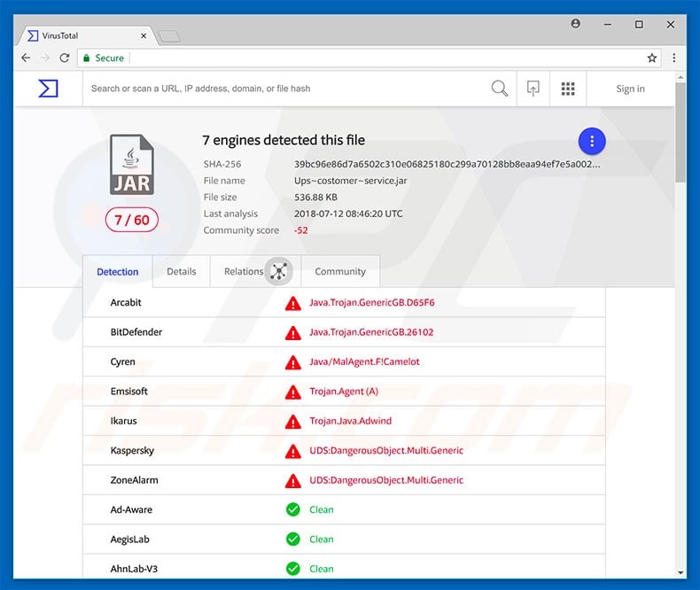
Task: Click Emsisoft red warning icon
Action: (x=293, y=392)
